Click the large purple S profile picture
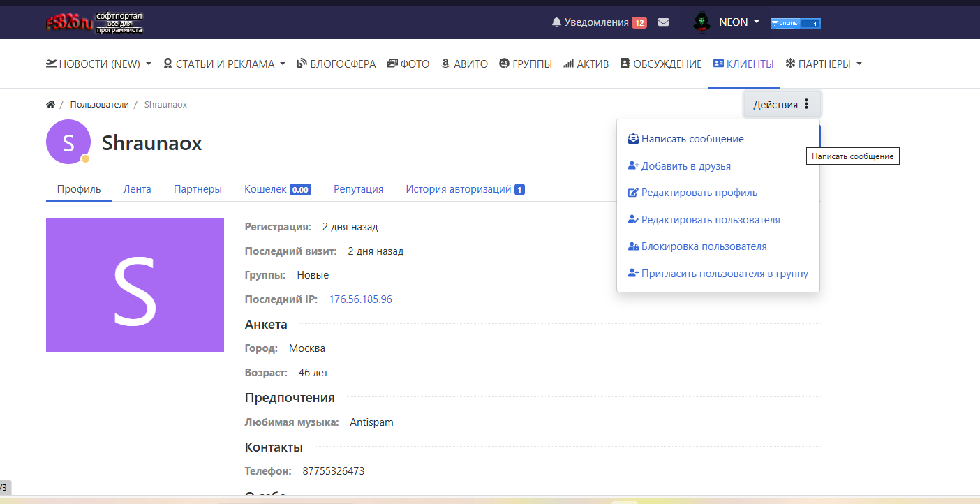Image resolution: width=980 pixels, height=504 pixels. [x=135, y=286]
